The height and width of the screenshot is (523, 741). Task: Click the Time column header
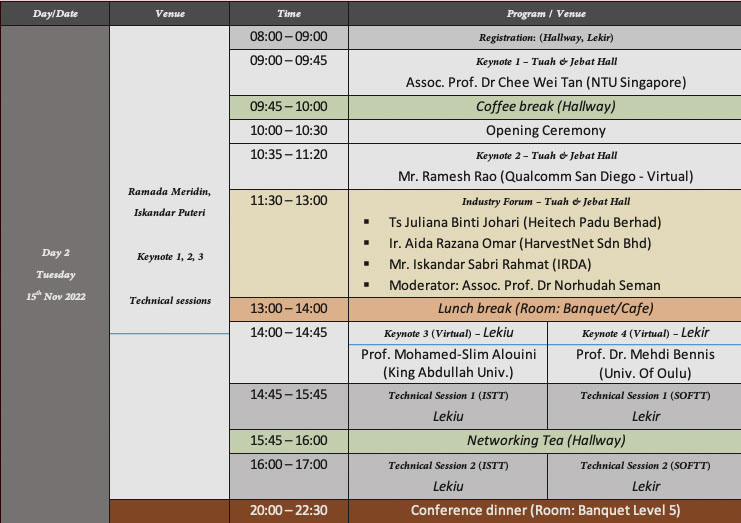pyautogui.click(x=288, y=14)
